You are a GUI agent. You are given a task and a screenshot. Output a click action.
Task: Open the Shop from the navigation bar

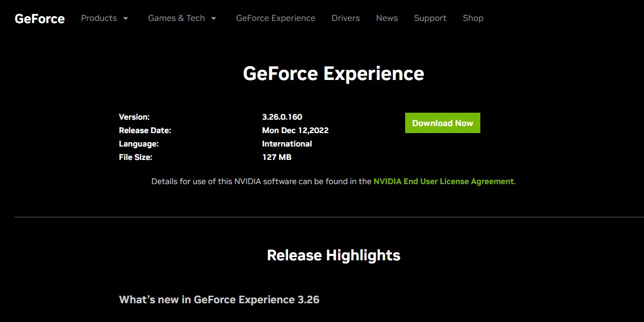point(473,18)
